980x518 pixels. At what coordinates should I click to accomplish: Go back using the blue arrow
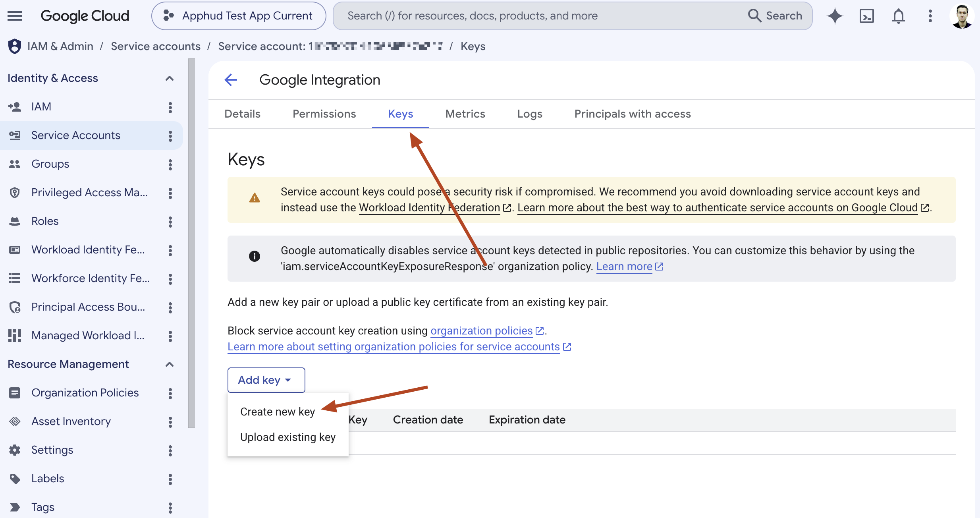coord(231,80)
